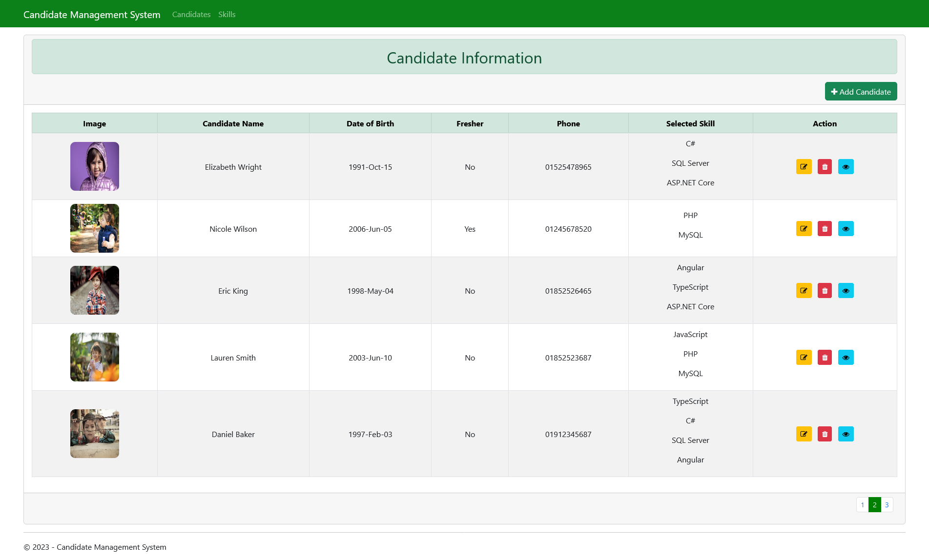View Lauren Smith's full details
Screen dimensions: 929x560
pos(846,357)
